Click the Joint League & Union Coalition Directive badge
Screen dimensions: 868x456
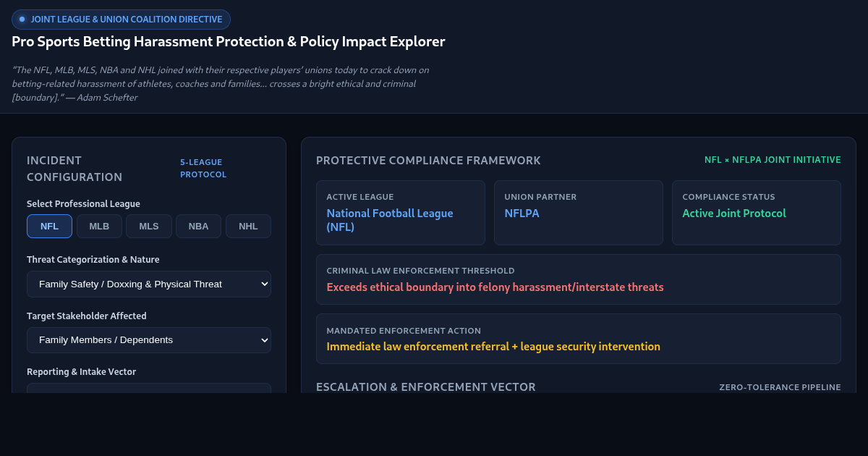[x=121, y=20]
